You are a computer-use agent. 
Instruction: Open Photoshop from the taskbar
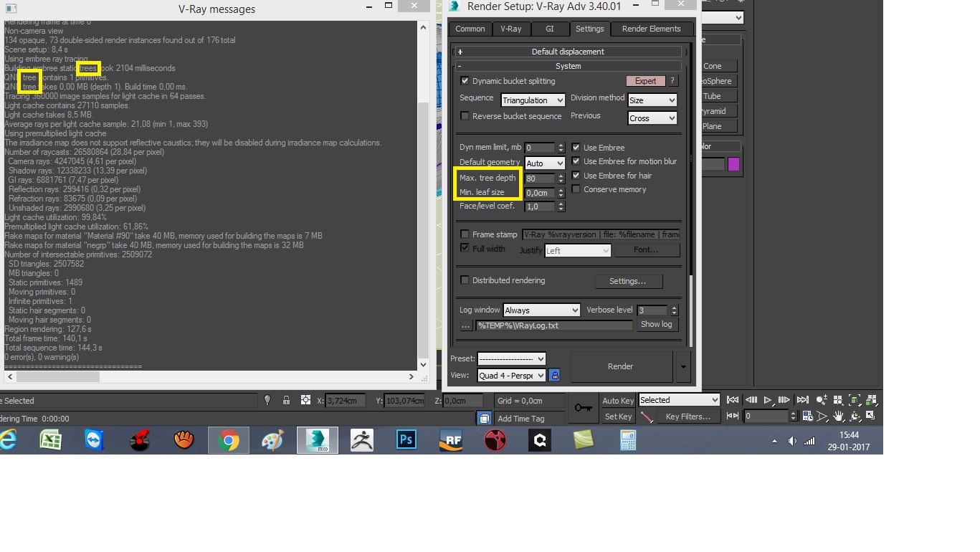click(406, 440)
